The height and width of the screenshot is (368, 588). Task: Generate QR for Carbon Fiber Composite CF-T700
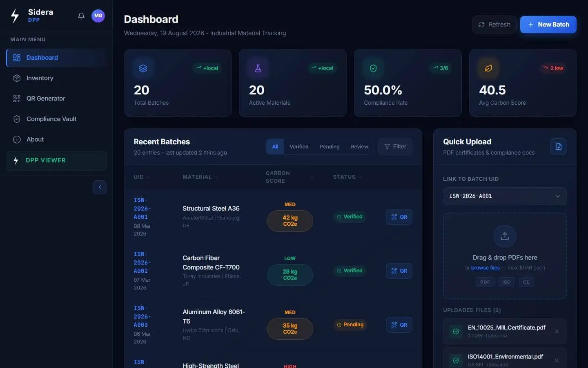[x=399, y=271]
